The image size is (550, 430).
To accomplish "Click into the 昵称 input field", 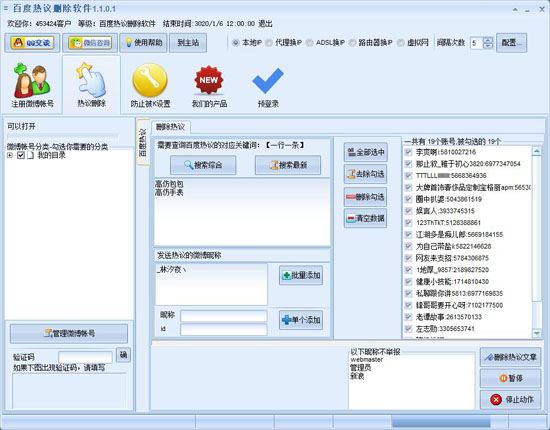I will click(x=224, y=316).
